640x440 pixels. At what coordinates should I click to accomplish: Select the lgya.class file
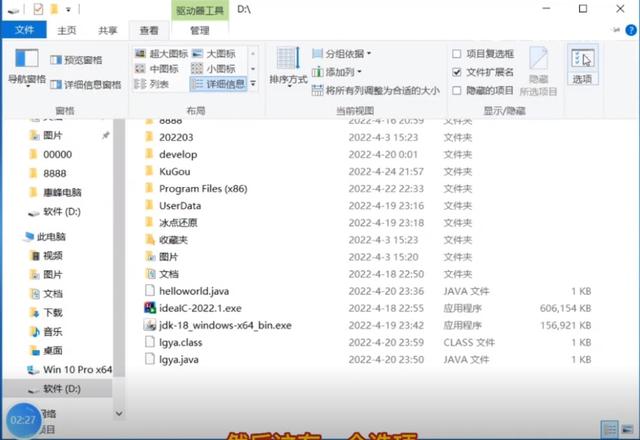tap(180, 342)
